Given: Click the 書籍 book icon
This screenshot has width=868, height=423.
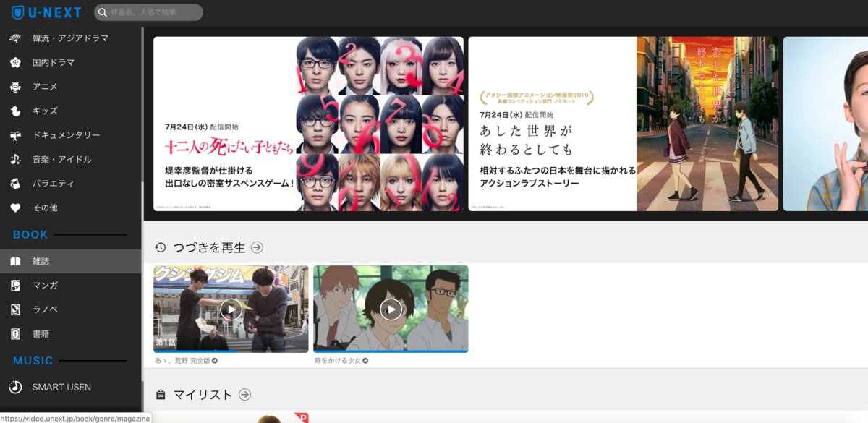Looking at the screenshot, I should point(15,334).
